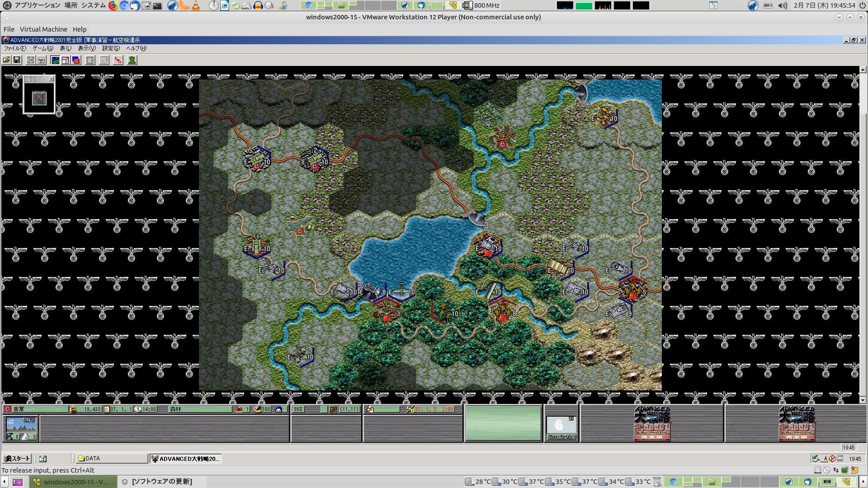Image resolution: width=868 pixels, height=488 pixels.
Task: Open the 表示(V) menu
Action: click(x=86, y=48)
